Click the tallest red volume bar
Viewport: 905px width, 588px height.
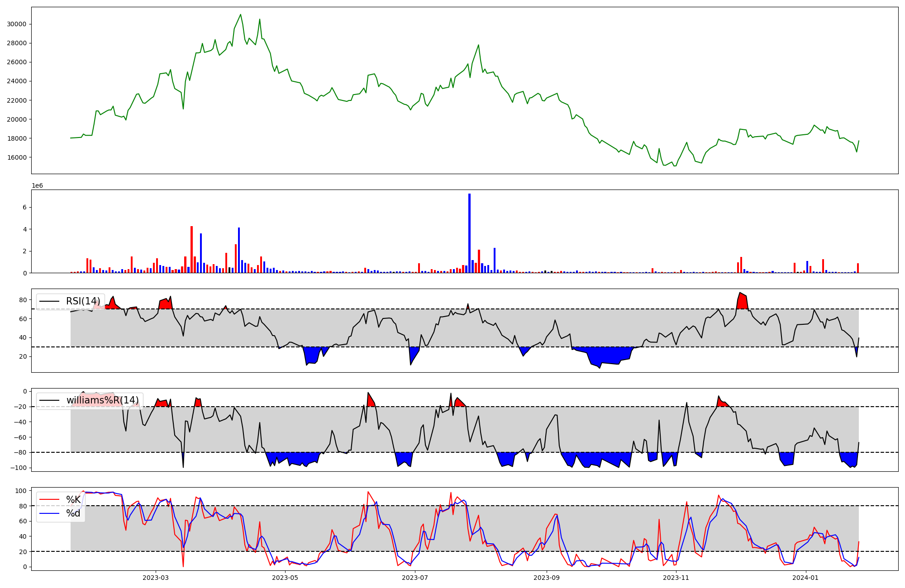(x=191, y=249)
